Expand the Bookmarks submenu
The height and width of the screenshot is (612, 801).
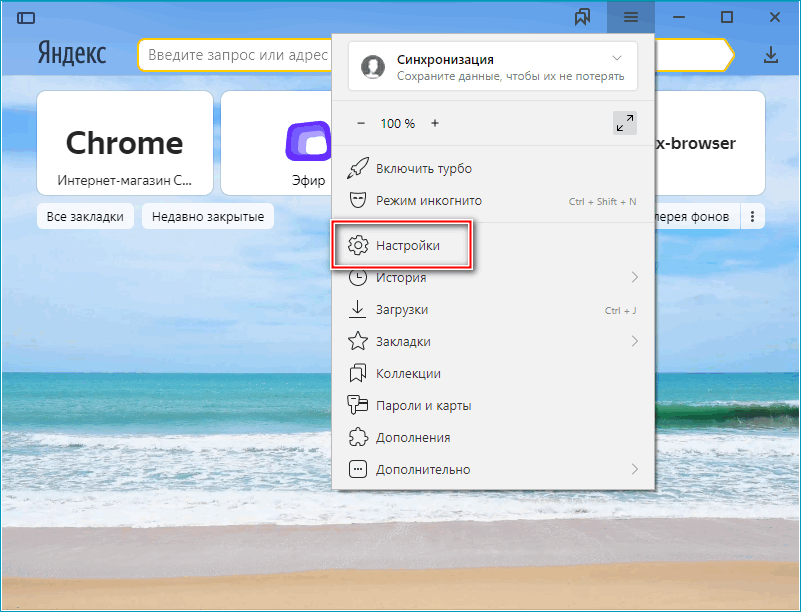[x=635, y=341]
